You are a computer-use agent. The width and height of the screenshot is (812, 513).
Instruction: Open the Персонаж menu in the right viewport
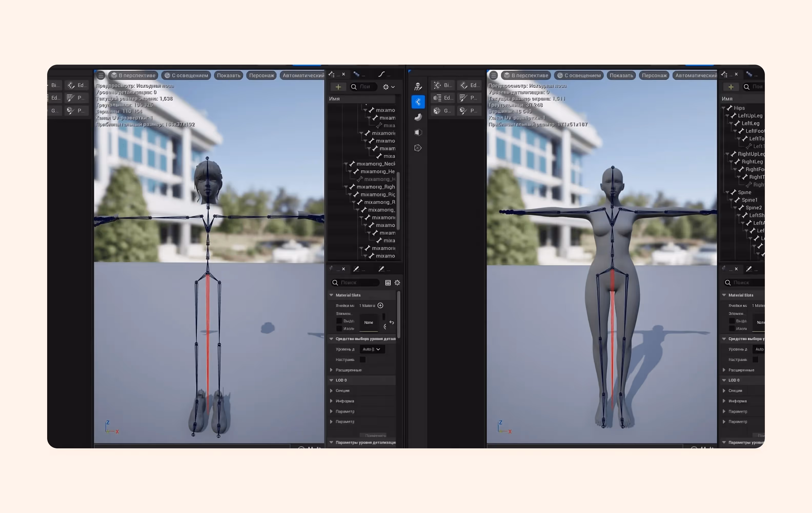(654, 75)
